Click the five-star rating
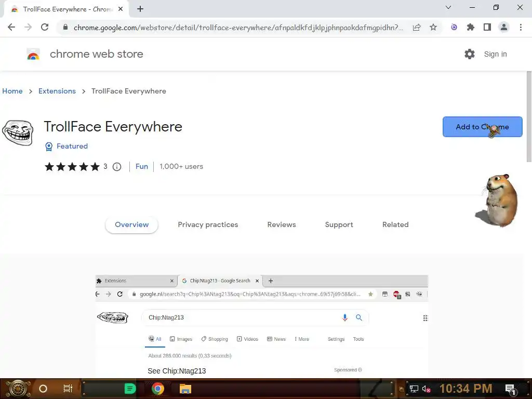The width and height of the screenshot is (532, 399). coord(72,167)
